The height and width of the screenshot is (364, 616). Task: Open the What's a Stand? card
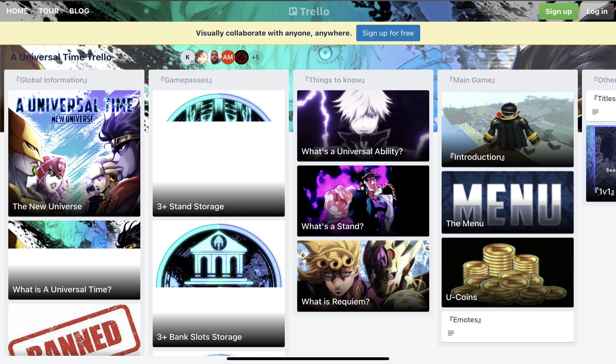[363, 201]
